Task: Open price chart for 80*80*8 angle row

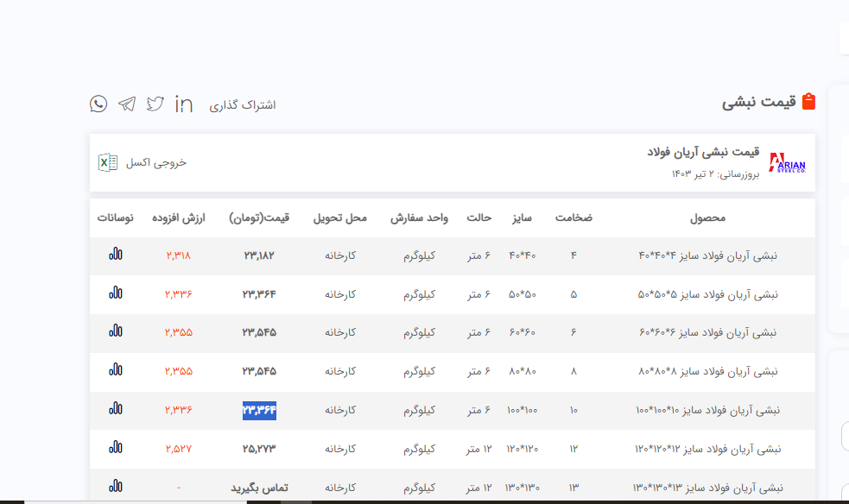Action: pyautogui.click(x=115, y=370)
